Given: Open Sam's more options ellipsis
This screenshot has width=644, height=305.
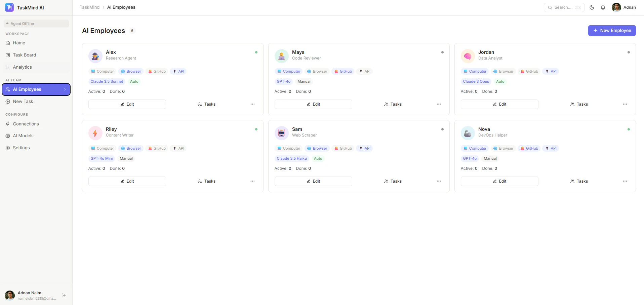Looking at the screenshot, I should (439, 181).
